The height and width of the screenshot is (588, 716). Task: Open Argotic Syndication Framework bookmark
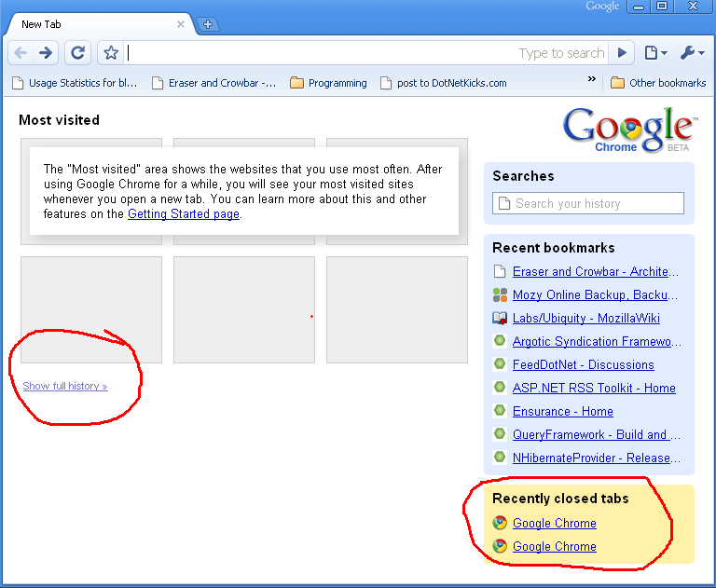[x=597, y=341]
